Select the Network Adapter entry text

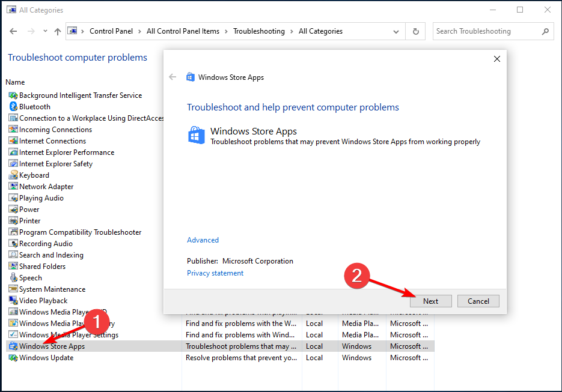tap(46, 187)
